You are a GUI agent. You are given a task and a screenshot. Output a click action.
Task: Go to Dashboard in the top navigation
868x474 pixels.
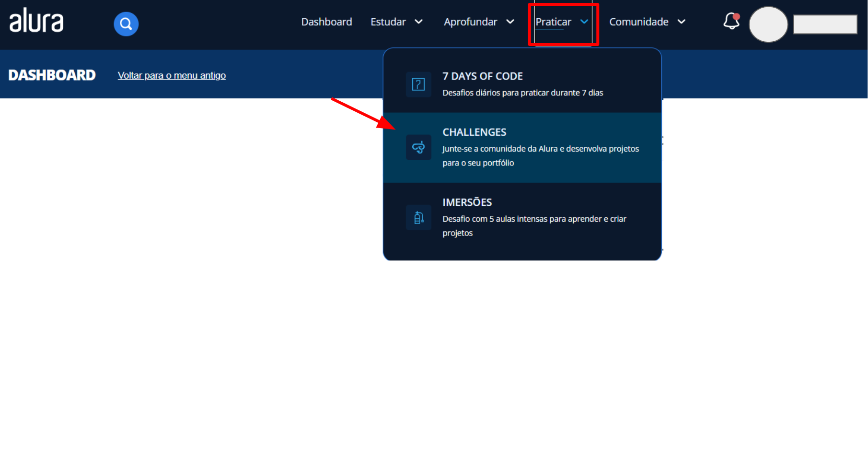coord(326,22)
